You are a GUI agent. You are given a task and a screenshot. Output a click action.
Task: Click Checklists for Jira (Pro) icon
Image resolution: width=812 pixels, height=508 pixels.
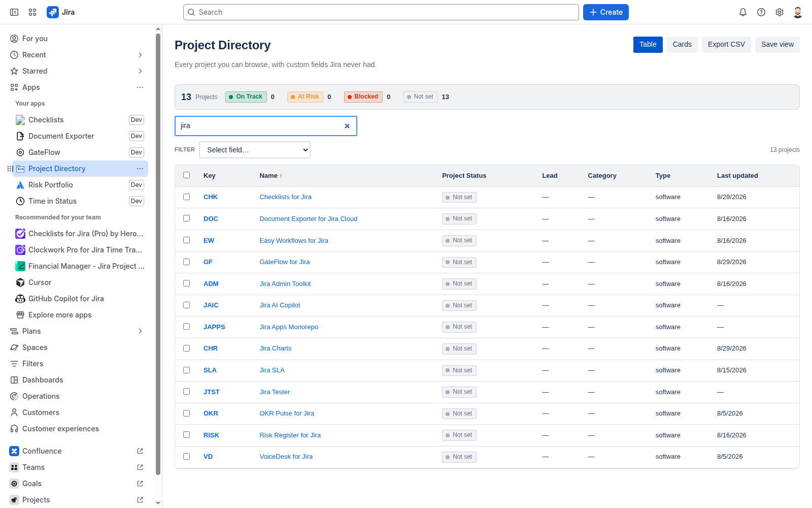20,234
